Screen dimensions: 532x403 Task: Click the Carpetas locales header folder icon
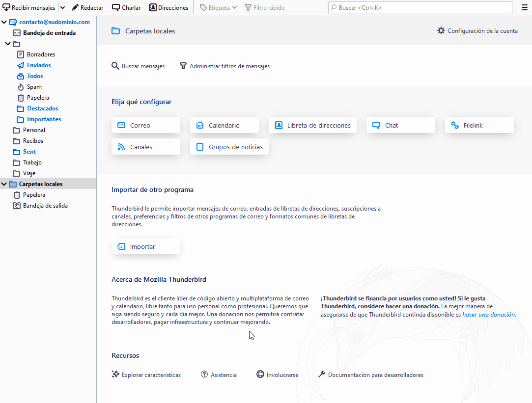pyautogui.click(x=116, y=31)
